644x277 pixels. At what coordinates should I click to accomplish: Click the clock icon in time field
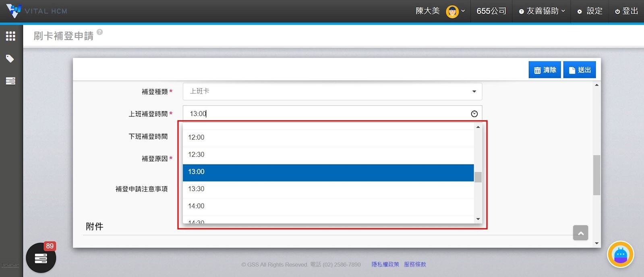[x=474, y=114]
